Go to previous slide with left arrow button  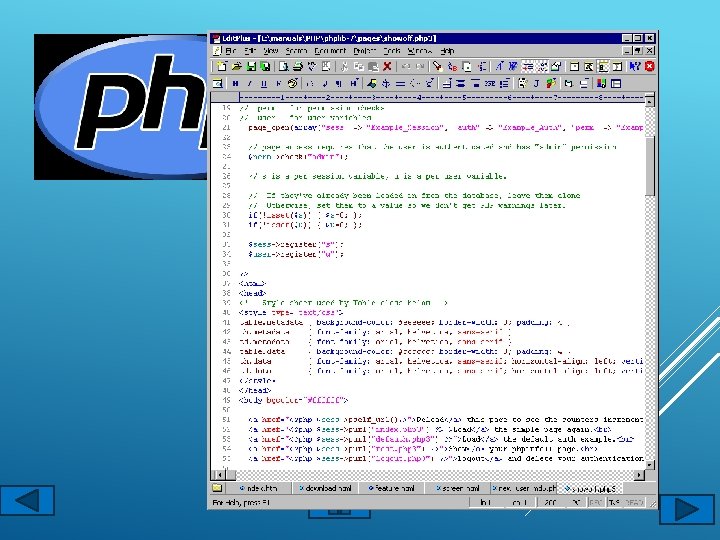pyautogui.click(x=27, y=500)
